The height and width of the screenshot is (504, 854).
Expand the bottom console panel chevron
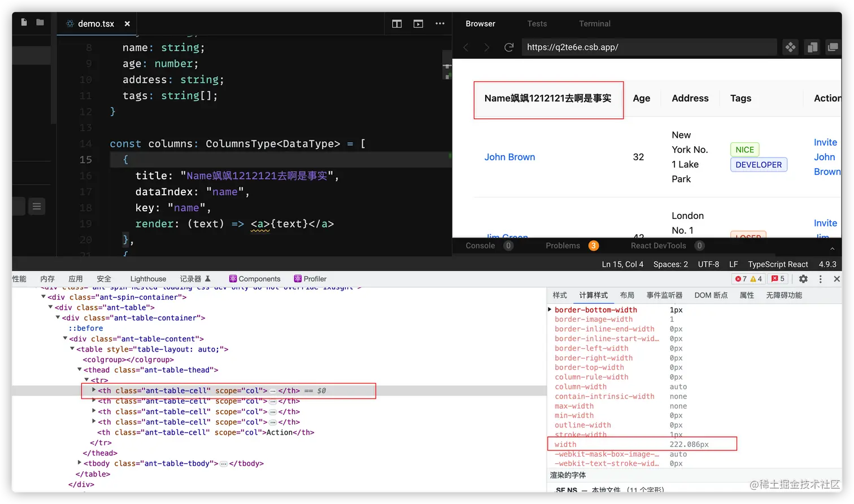[x=832, y=248]
